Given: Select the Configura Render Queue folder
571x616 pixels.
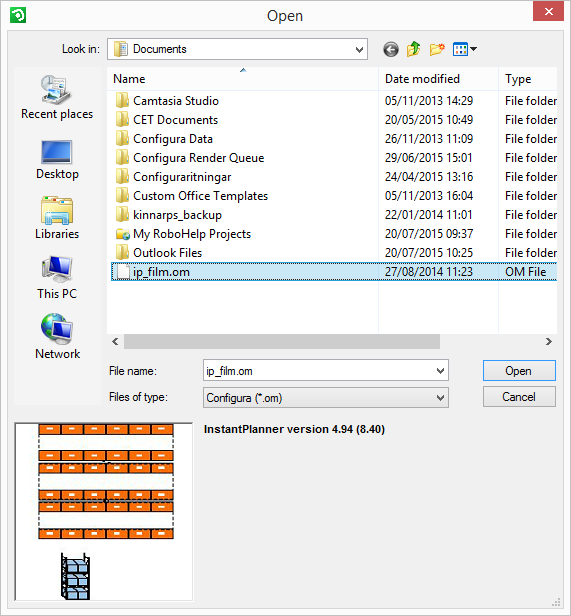Looking at the screenshot, I should [198, 158].
